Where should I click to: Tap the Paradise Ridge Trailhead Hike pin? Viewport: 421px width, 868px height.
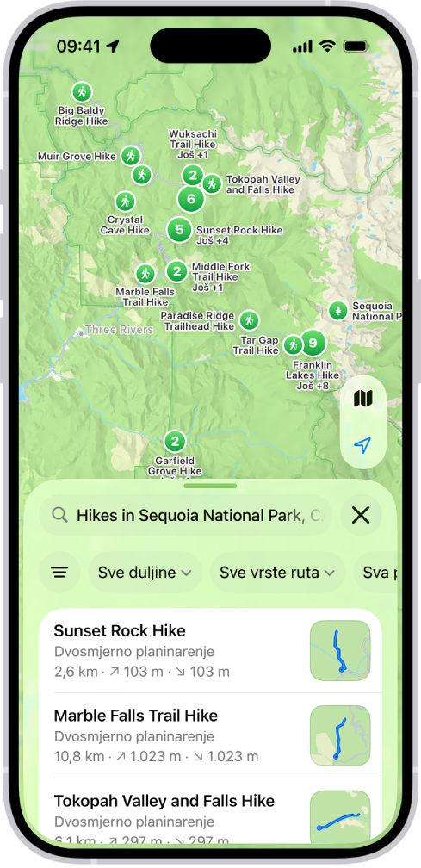pos(249,320)
